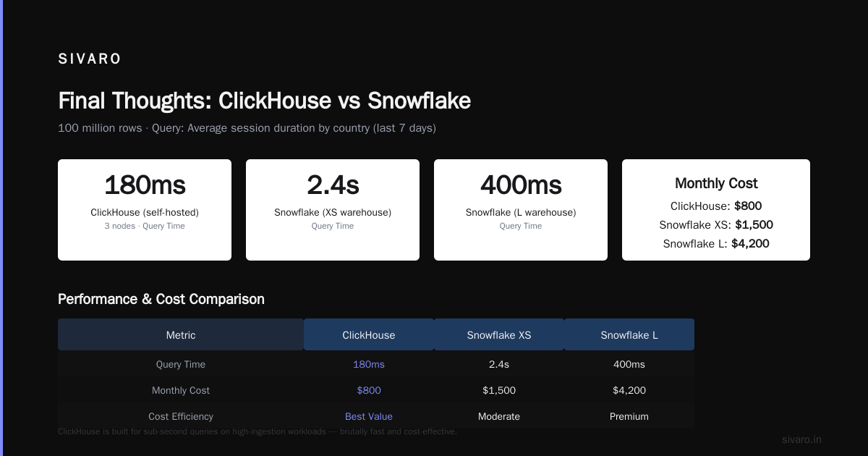Click the Performance & Cost Comparison heading
The height and width of the screenshot is (456, 868).
[161, 299]
